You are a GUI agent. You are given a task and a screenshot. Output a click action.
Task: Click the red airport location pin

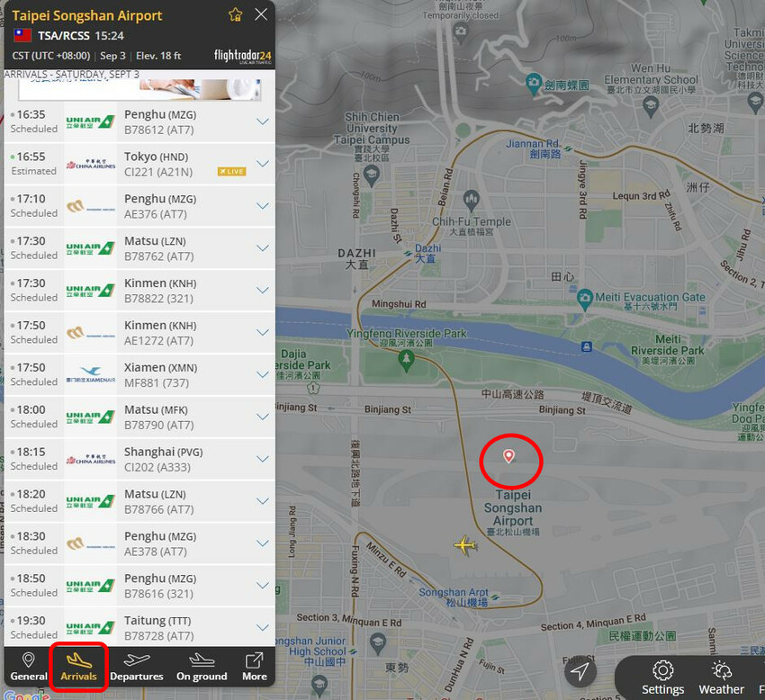[508, 457]
